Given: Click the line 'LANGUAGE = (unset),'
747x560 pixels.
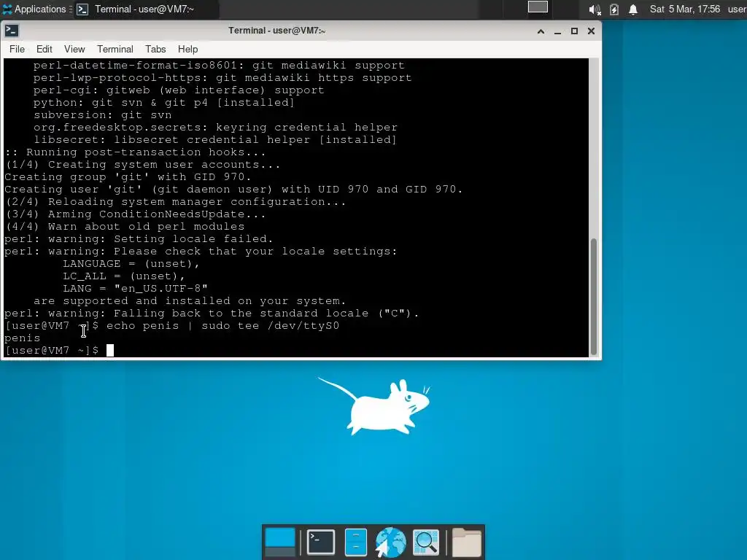Looking at the screenshot, I should pyautogui.click(x=131, y=264).
